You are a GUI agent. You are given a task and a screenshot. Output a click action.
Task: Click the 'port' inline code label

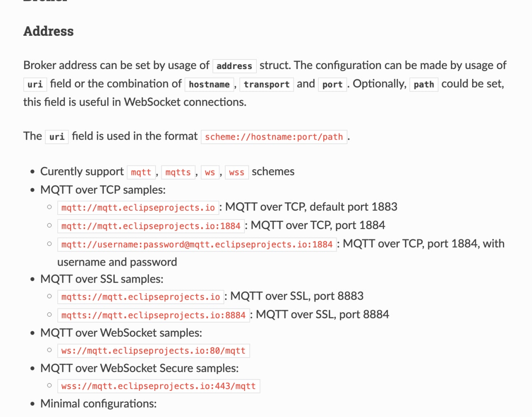332,84
